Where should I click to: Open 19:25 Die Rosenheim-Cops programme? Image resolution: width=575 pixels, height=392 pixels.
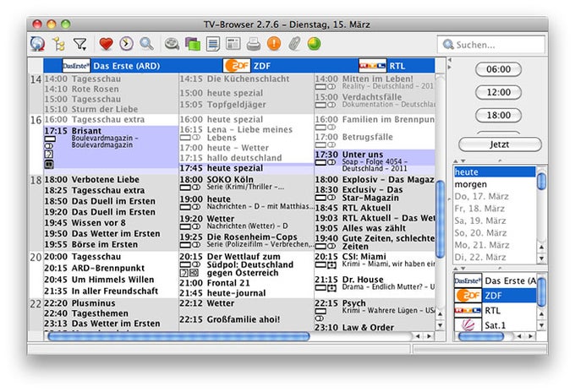click(x=246, y=240)
